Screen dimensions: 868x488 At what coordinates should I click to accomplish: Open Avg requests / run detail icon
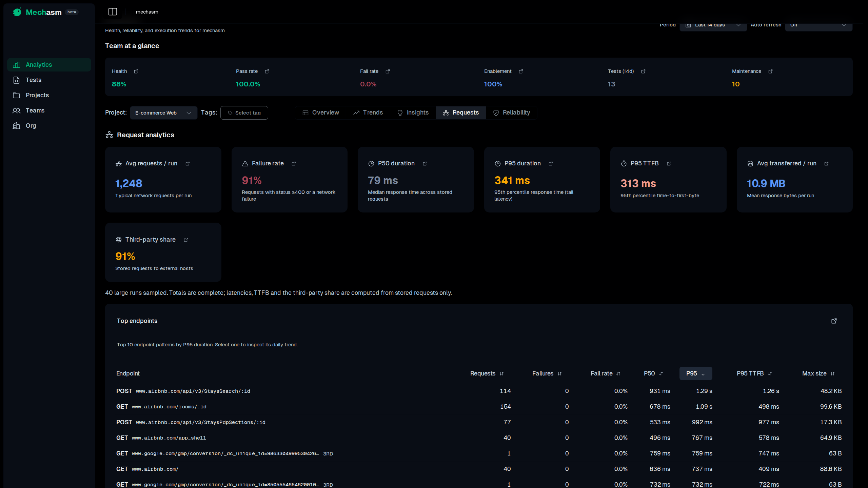[188, 164]
